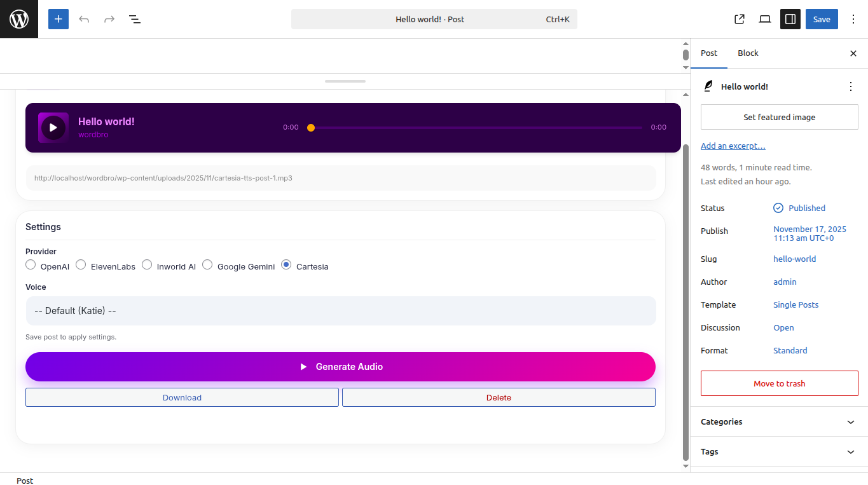
Task: Click the audio player progress track
Action: (475, 128)
